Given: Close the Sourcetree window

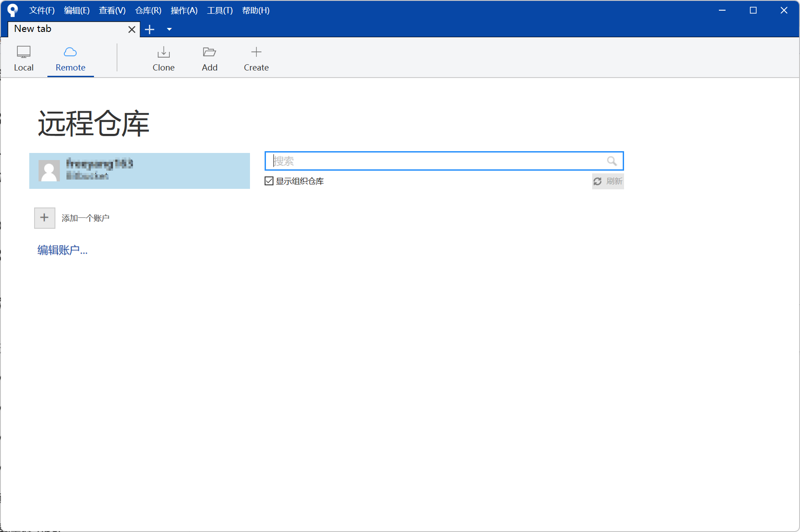Looking at the screenshot, I should pyautogui.click(x=784, y=10).
